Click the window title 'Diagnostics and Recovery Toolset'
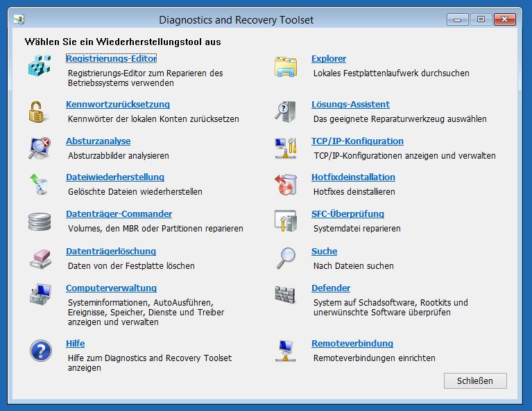The width and height of the screenshot is (532, 411). coord(236,19)
